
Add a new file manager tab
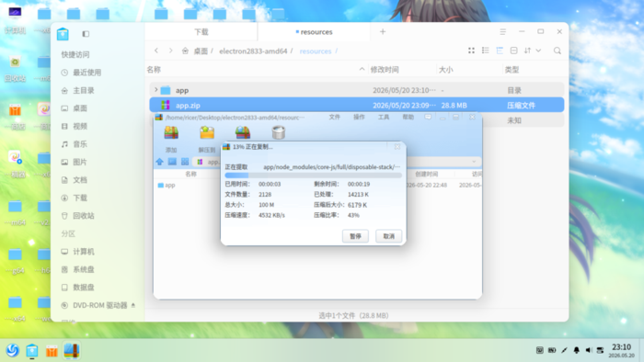tap(383, 31)
